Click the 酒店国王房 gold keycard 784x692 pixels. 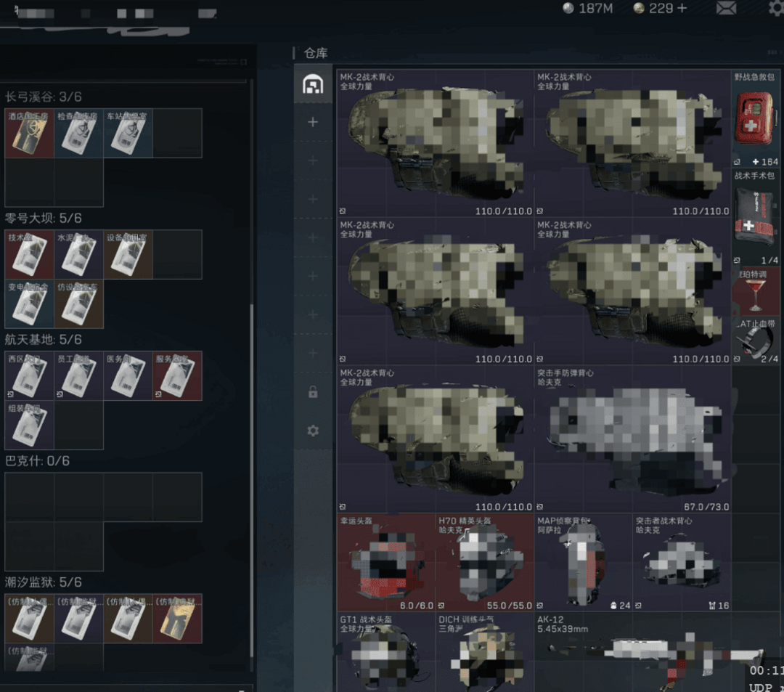tap(29, 134)
